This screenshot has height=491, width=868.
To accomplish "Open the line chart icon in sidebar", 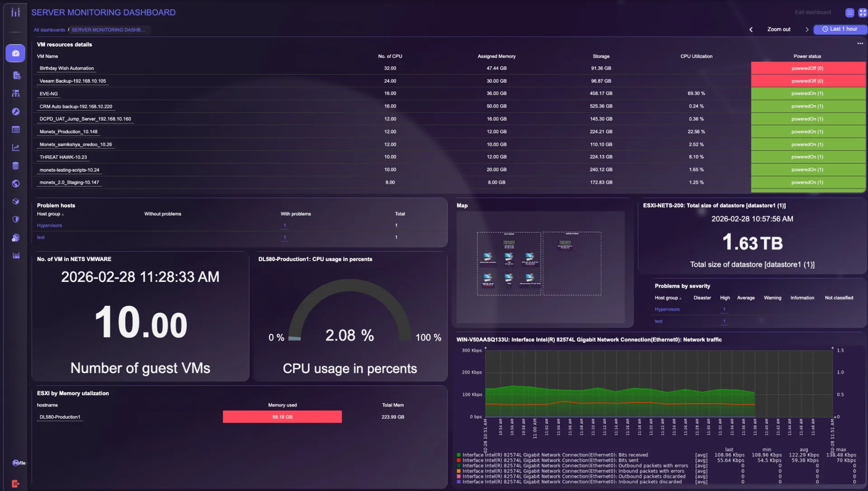I will (16, 148).
